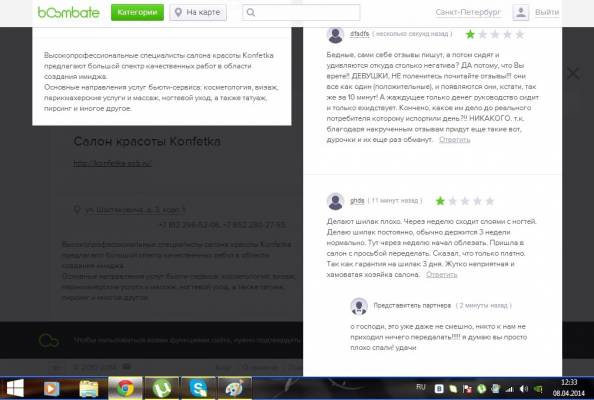
Task: Open the На карте map view
Action: point(198,12)
